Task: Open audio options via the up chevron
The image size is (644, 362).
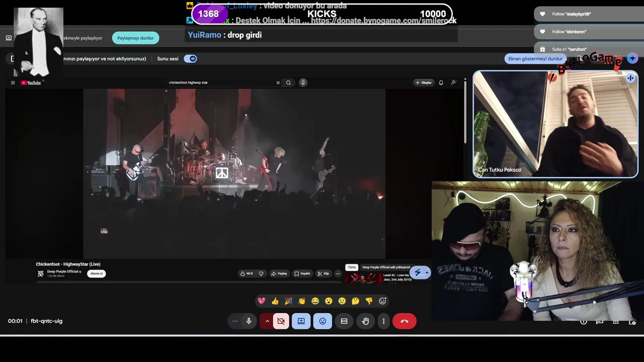Action: [267, 321]
